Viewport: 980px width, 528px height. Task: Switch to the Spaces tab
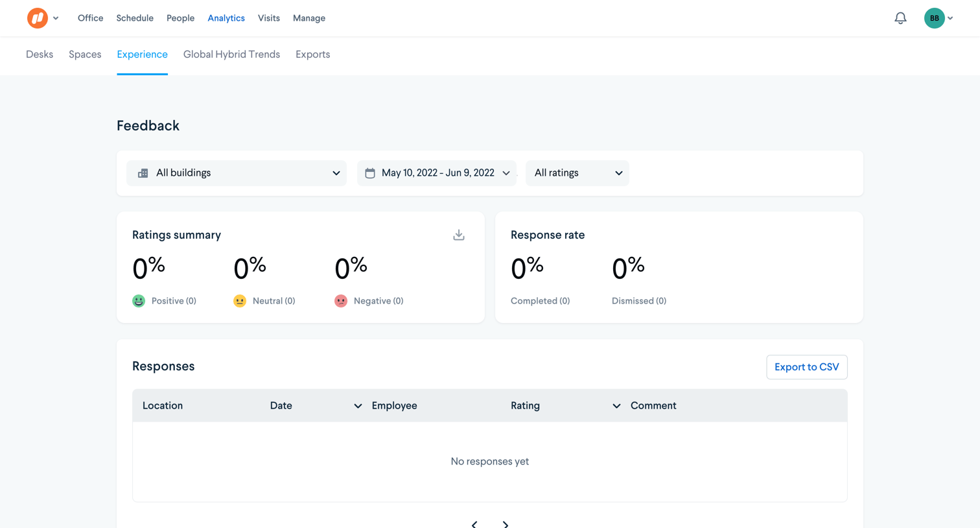pos(85,54)
